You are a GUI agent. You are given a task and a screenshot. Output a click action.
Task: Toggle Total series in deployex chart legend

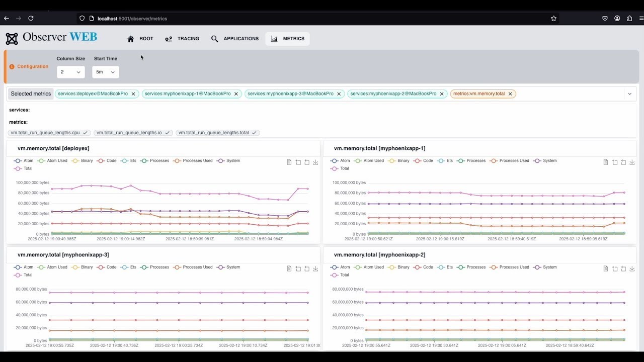click(24, 168)
